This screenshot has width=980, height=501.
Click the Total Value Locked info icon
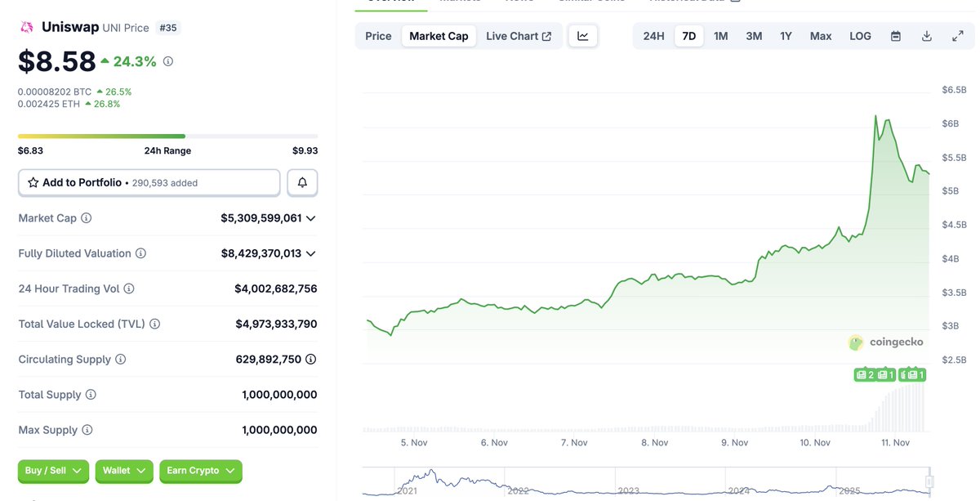[155, 324]
